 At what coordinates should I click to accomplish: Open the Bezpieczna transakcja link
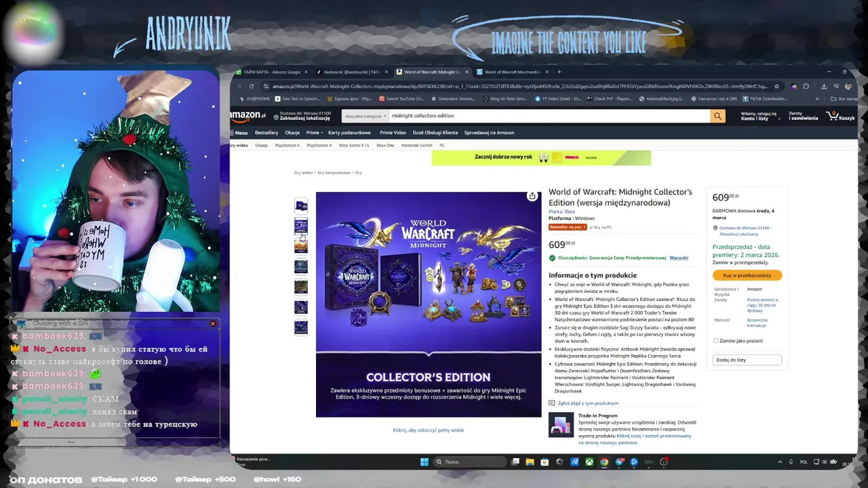(757, 323)
